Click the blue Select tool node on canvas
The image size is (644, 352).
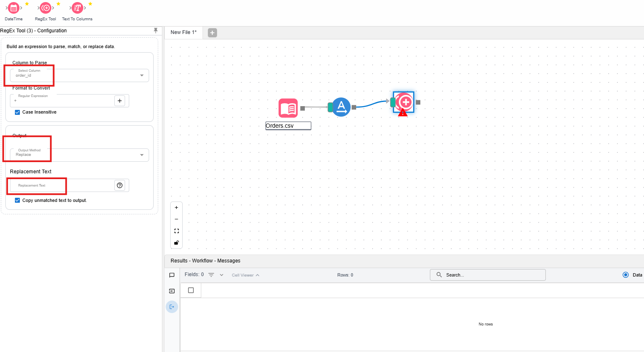(341, 107)
